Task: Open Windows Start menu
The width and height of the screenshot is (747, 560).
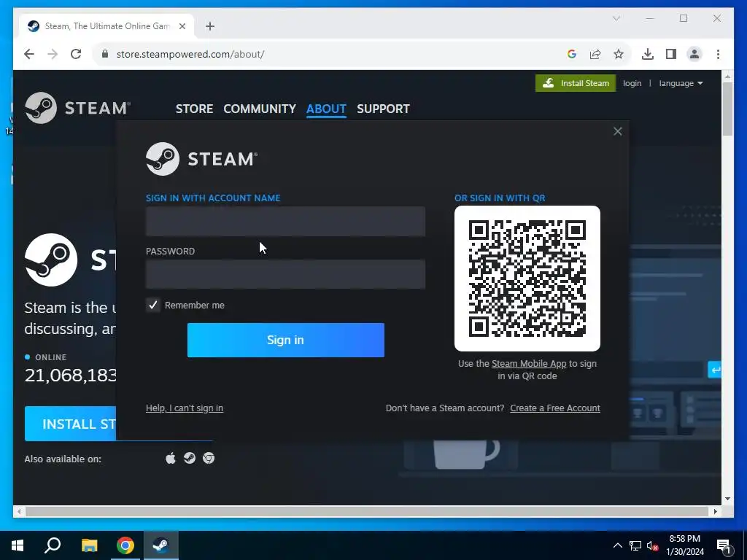Action: pyautogui.click(x=18, y=545)
